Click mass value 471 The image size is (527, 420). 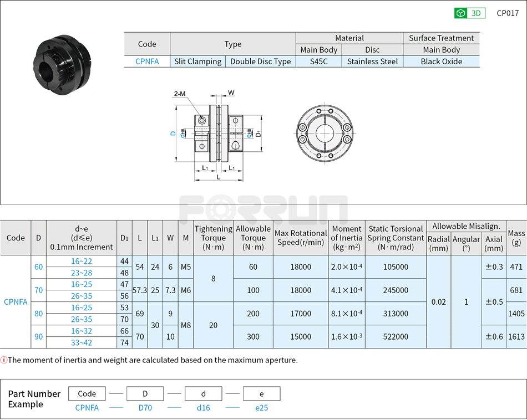click(516, 267)
